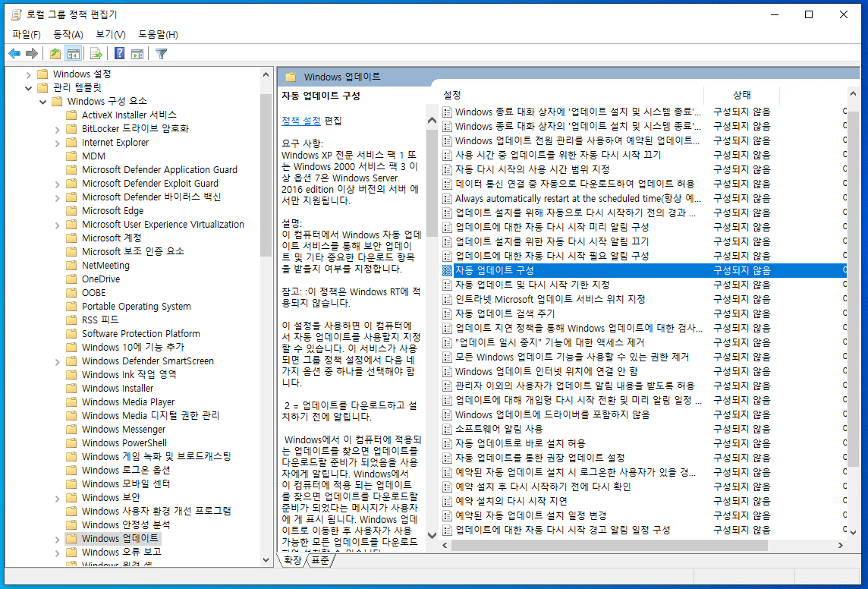Click the tree pane vertical scrollbar thumb
Screen dimensions: 868x589
266,175
